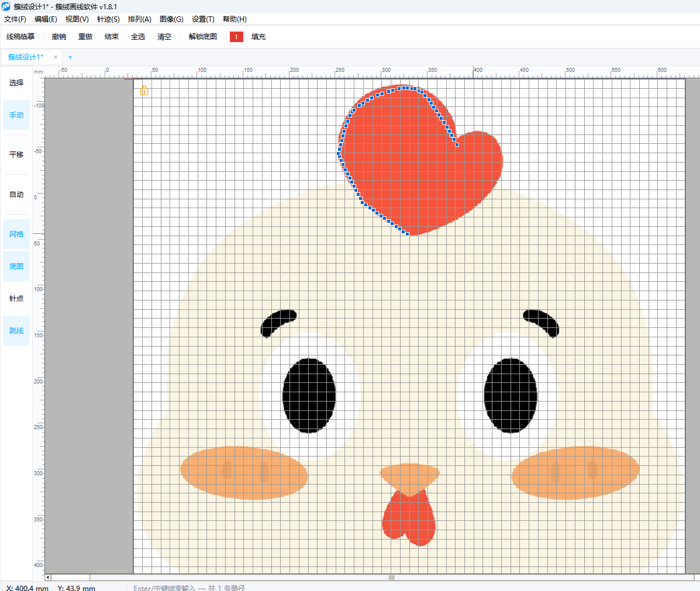Open the 文件(F) menu
The image size is (700, 591).
(x=15, y=19)
